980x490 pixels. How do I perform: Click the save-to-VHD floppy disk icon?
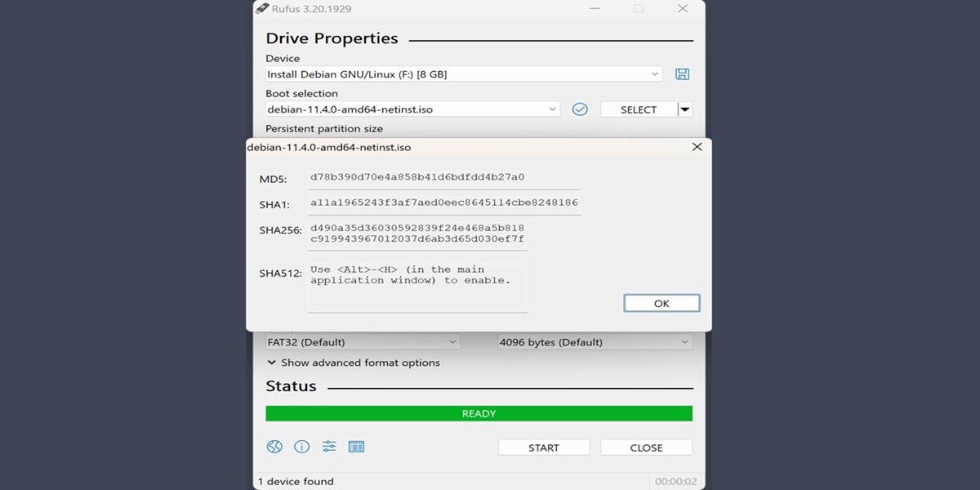point(683,73)
